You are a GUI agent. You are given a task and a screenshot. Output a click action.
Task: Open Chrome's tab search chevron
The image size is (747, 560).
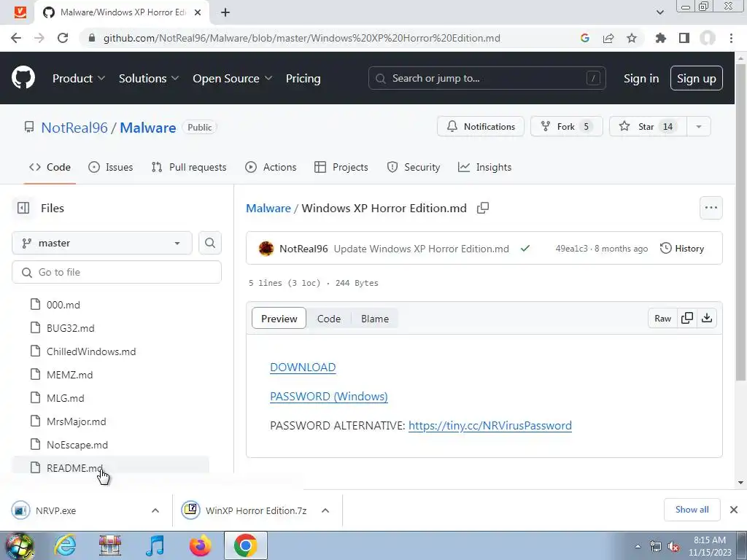659,12
